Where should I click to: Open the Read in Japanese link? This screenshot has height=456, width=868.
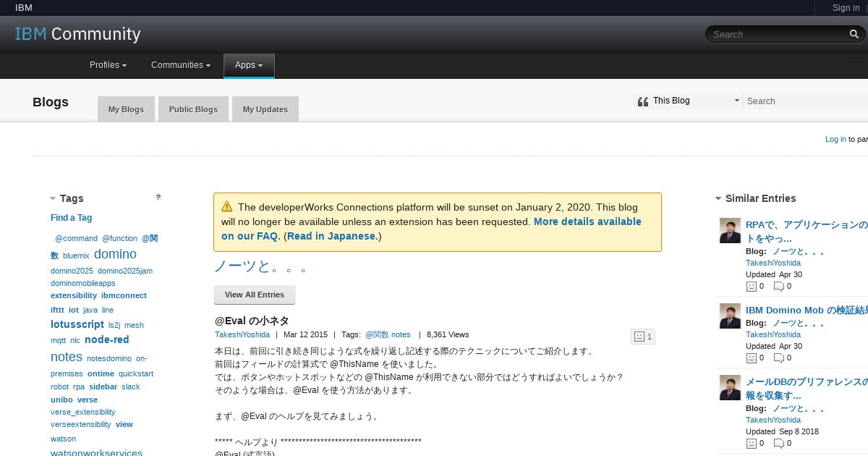click(x=332, y=236)
